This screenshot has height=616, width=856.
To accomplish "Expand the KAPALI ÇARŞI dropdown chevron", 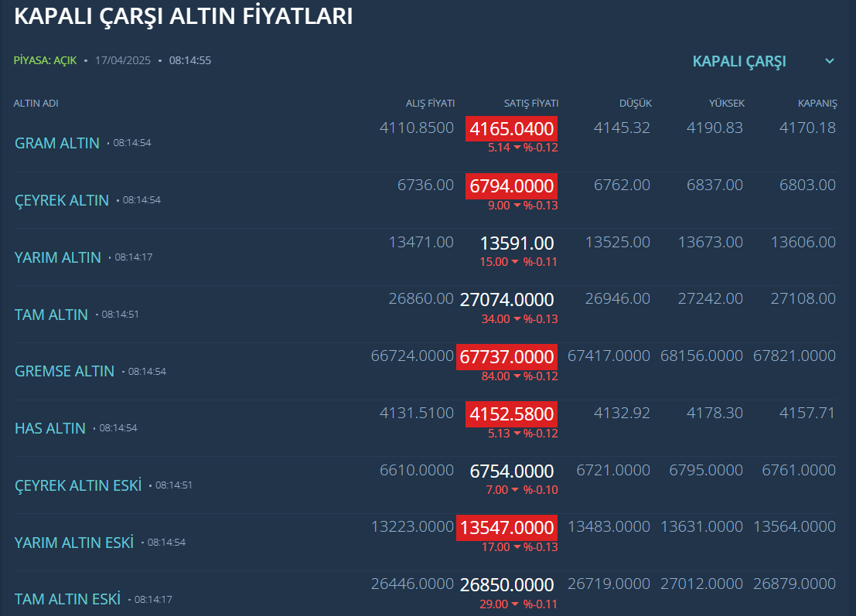I will [829, 61].
